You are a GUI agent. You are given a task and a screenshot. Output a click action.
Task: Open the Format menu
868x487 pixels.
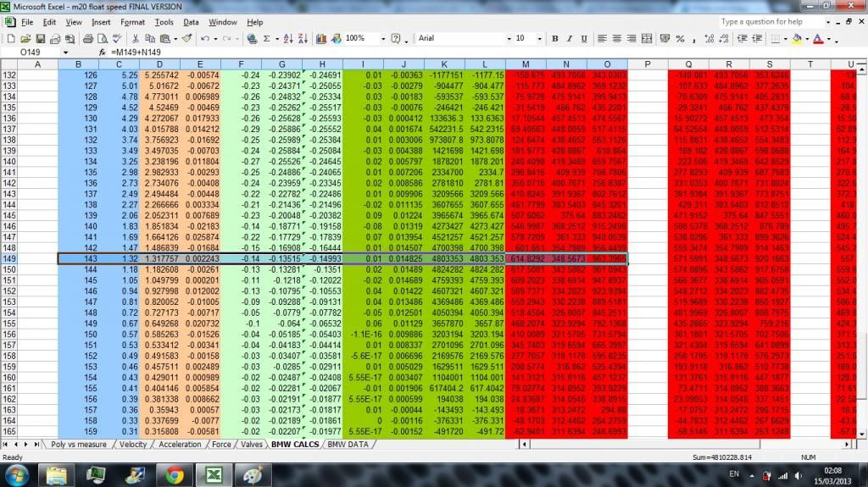[132, 21]
